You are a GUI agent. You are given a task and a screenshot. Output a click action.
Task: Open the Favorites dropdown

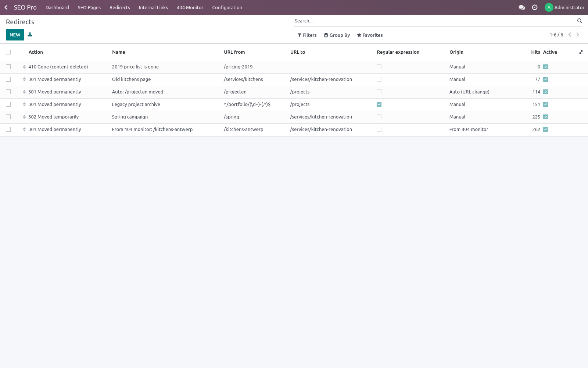[370, 35]
